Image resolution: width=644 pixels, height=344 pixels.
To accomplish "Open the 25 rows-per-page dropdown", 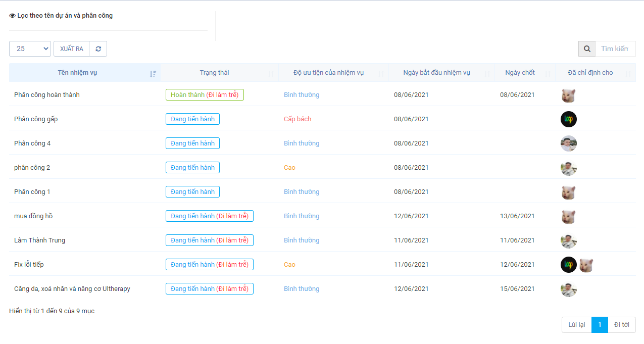I will [x=30, y=49].
